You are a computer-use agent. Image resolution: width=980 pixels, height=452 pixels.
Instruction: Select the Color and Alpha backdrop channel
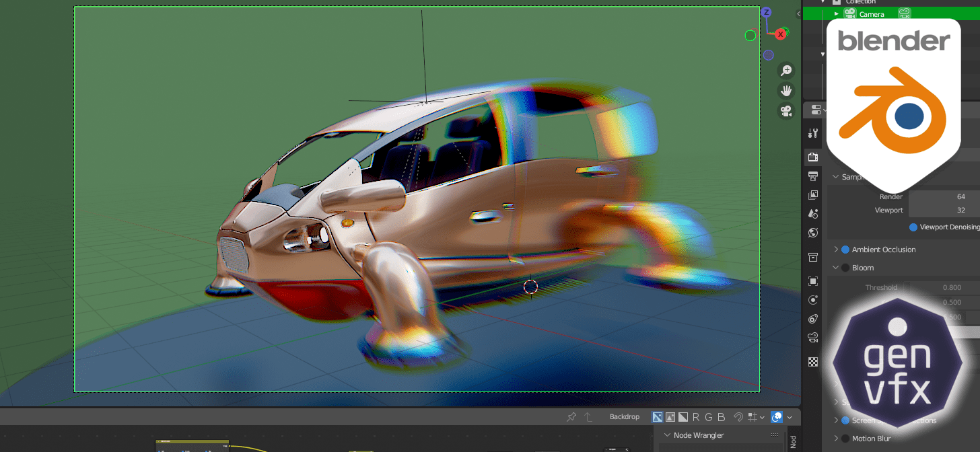click(658, 417)
